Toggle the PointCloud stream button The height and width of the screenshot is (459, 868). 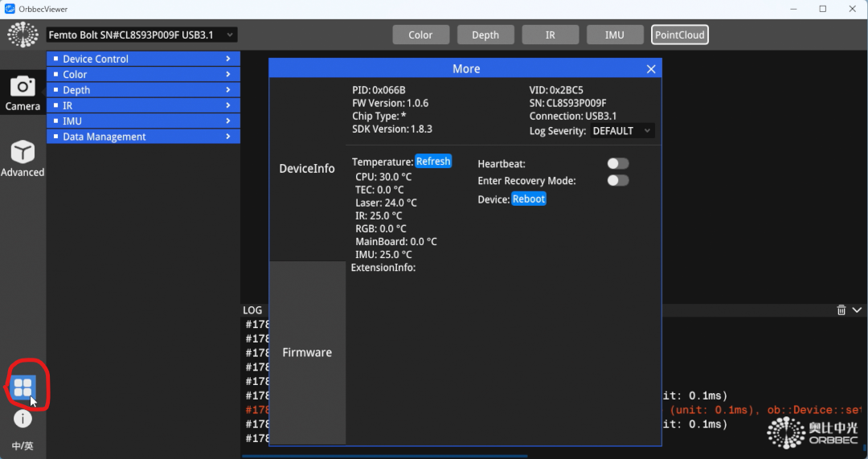[680, 35]
